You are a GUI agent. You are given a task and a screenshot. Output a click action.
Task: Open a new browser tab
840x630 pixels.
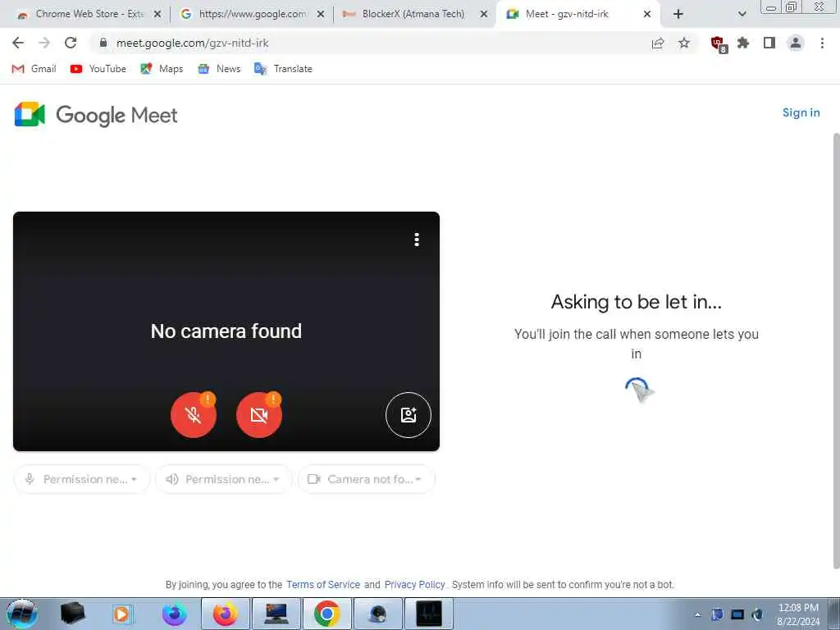tap(678, 15)
